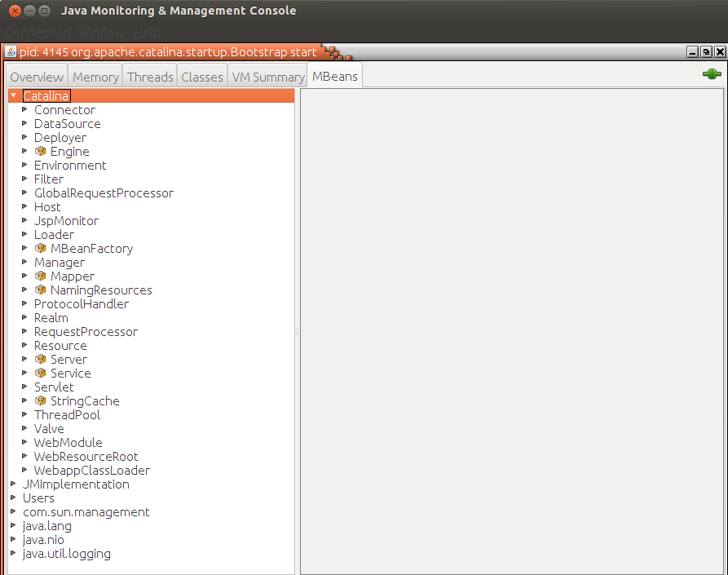Click the Engine MBean icon
This screenshot has width=728, height=575.
click(x=41, y=151)
